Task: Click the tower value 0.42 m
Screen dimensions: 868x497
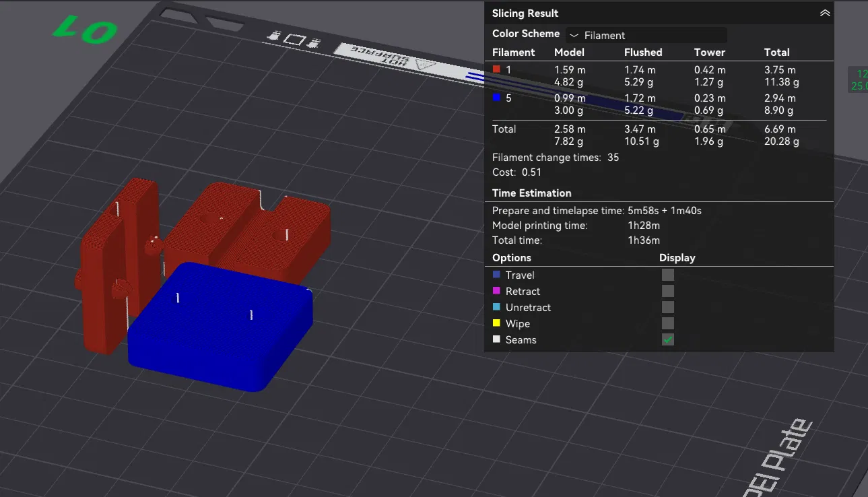Action: tap(710, 69)
